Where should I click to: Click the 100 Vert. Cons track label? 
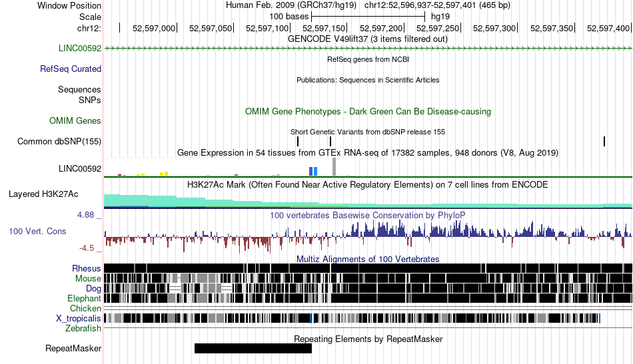[37, 232]
